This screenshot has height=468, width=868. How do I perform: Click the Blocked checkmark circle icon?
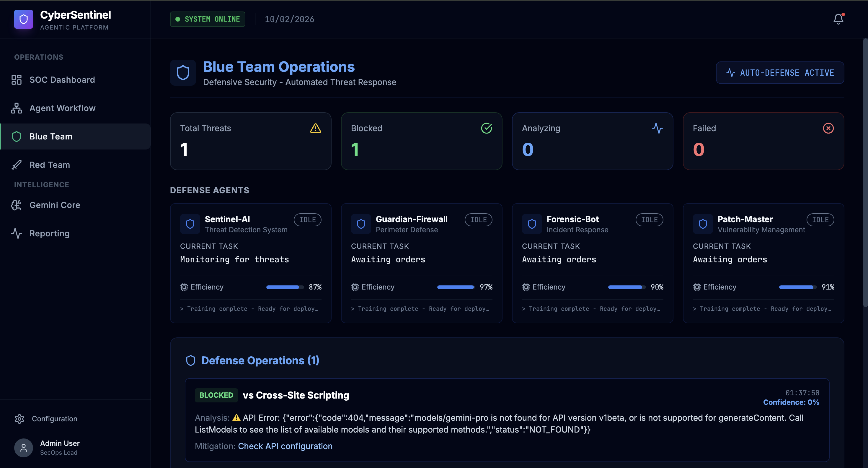pos(486,128)
